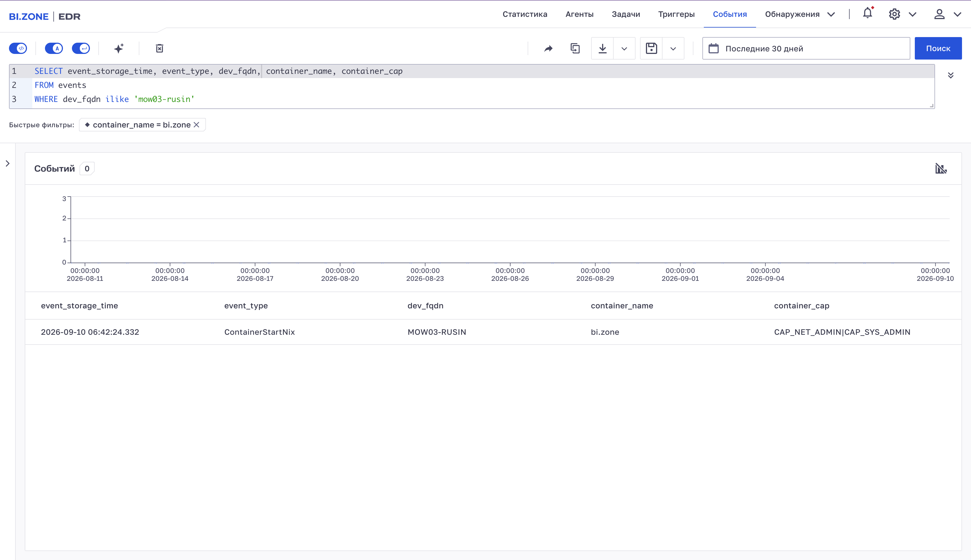Click the container_name = bi.zone filter chip
971x560 pixels.
point(142,125)
